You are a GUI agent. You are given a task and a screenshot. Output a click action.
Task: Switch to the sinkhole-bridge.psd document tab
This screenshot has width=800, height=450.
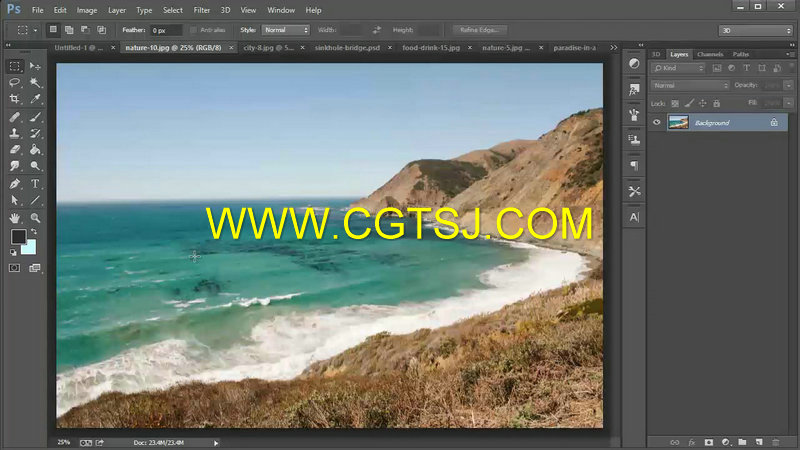[x=347, y=47]
